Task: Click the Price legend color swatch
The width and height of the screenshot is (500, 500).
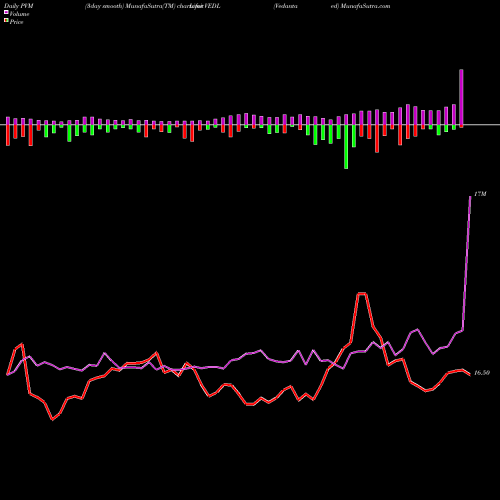Action: [x=6, y=21]
